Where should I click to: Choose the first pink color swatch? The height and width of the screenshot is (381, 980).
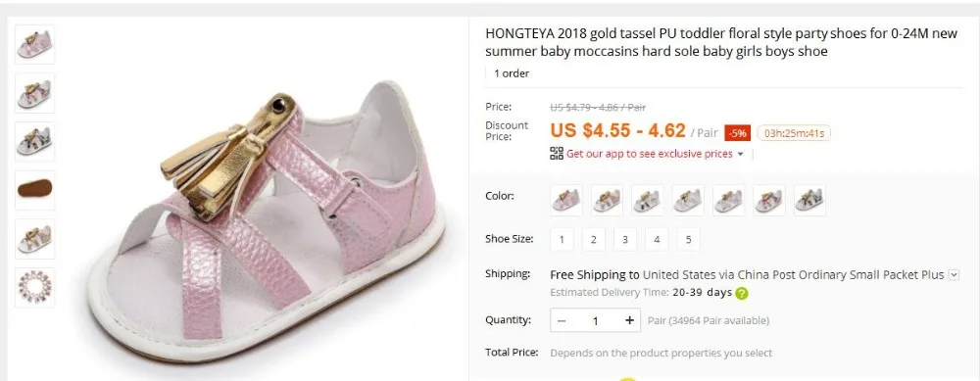point(566,201)
